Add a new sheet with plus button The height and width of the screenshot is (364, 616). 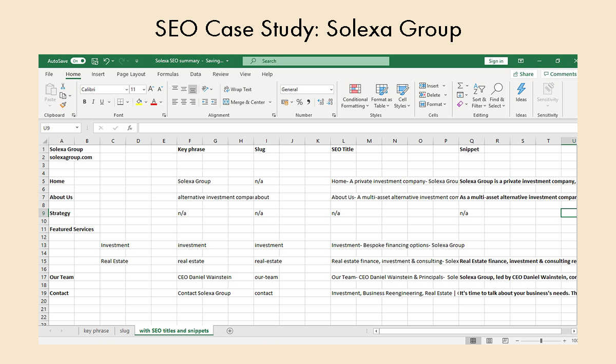coord(230,331)
